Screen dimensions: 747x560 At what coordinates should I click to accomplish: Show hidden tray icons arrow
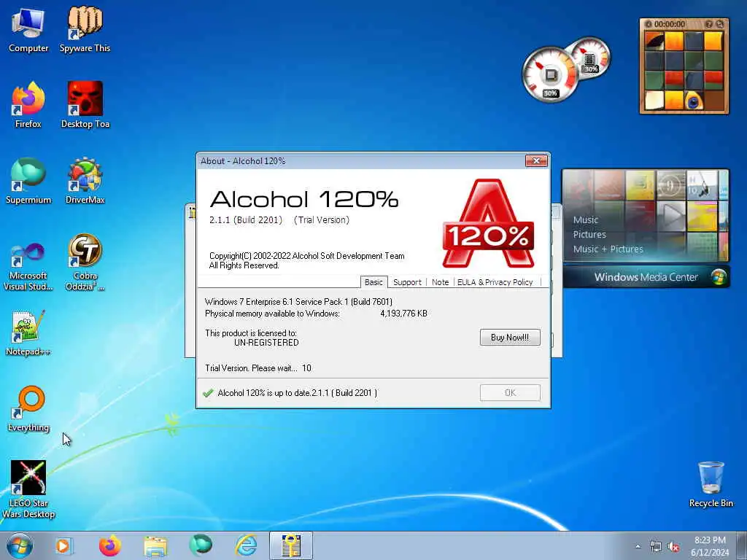pos(638,547)
